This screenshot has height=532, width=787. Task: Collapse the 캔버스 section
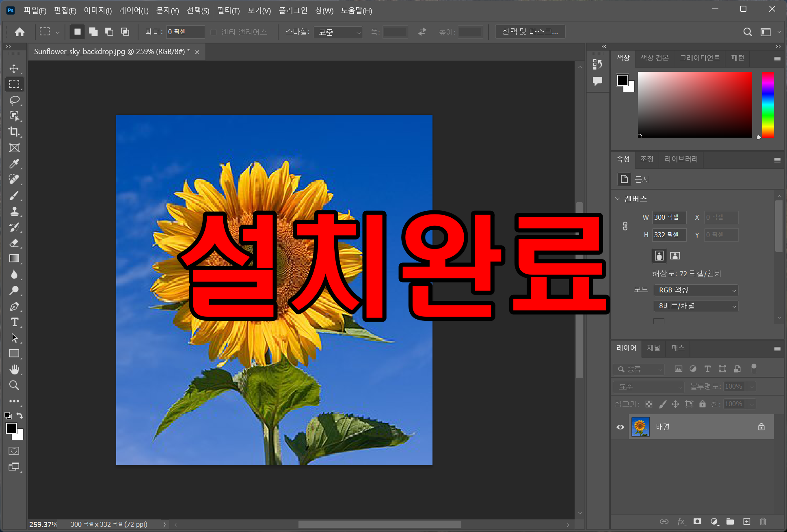point(618,199)
